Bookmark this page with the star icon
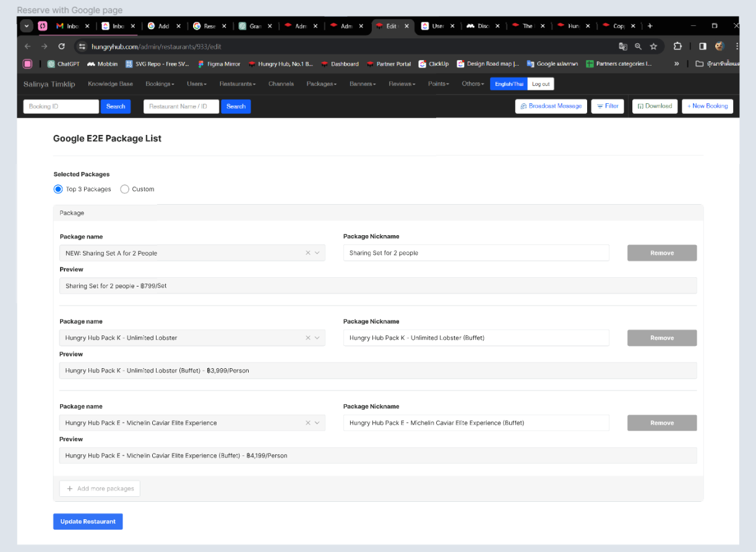This screenshot has height=552, width=756. click(x=653, y=46)
